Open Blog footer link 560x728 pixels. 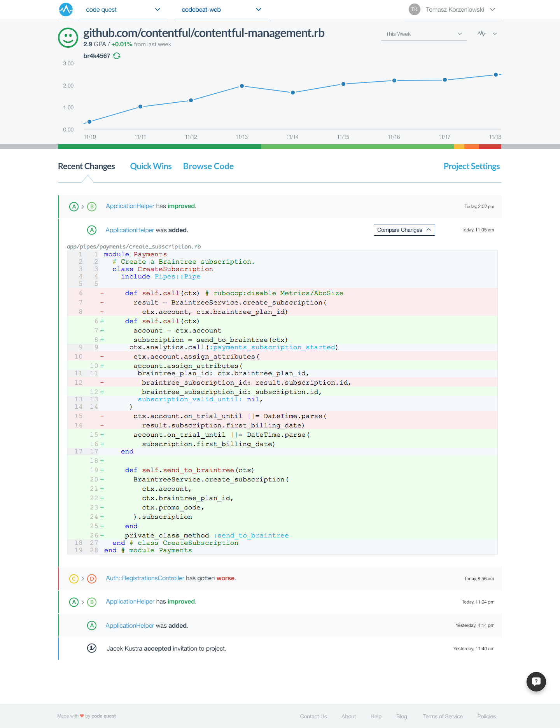[x=402, y=716]
